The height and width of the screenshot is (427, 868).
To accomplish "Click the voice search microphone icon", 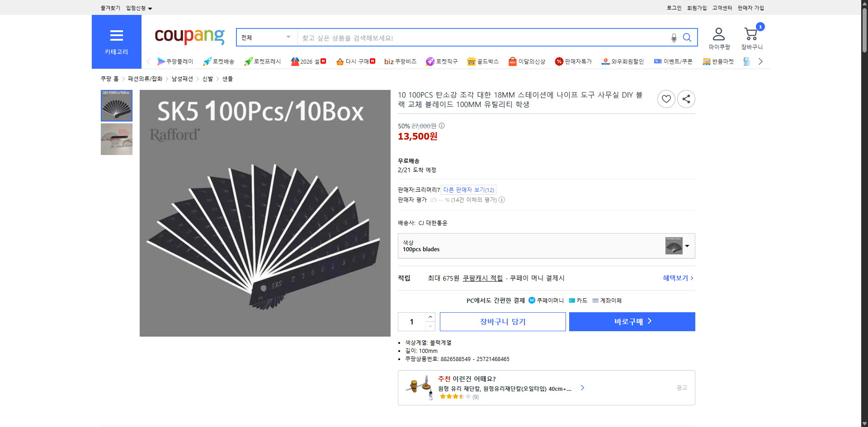I will click(674, 38).
